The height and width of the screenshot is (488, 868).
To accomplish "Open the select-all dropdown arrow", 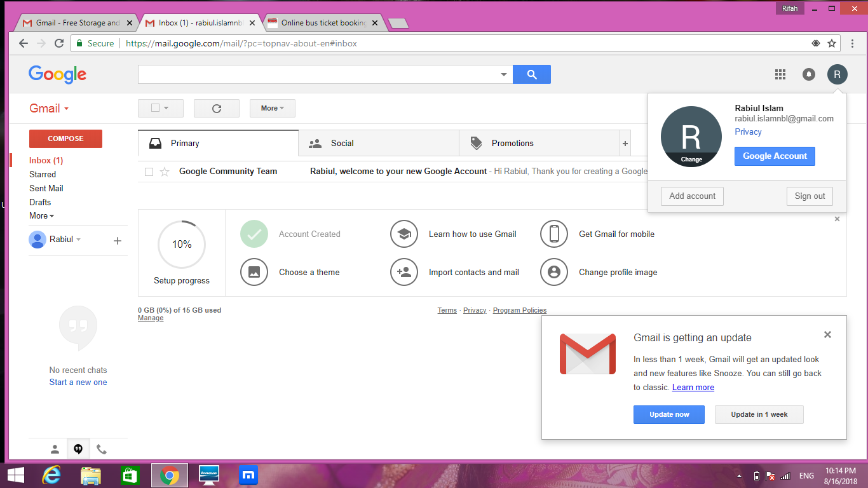I will (x=166, y=108).
